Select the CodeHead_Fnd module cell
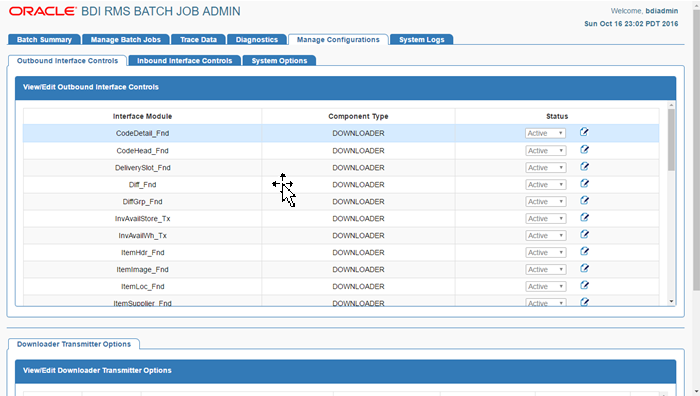This screenshot has height=396, width=700. (142, 151)
